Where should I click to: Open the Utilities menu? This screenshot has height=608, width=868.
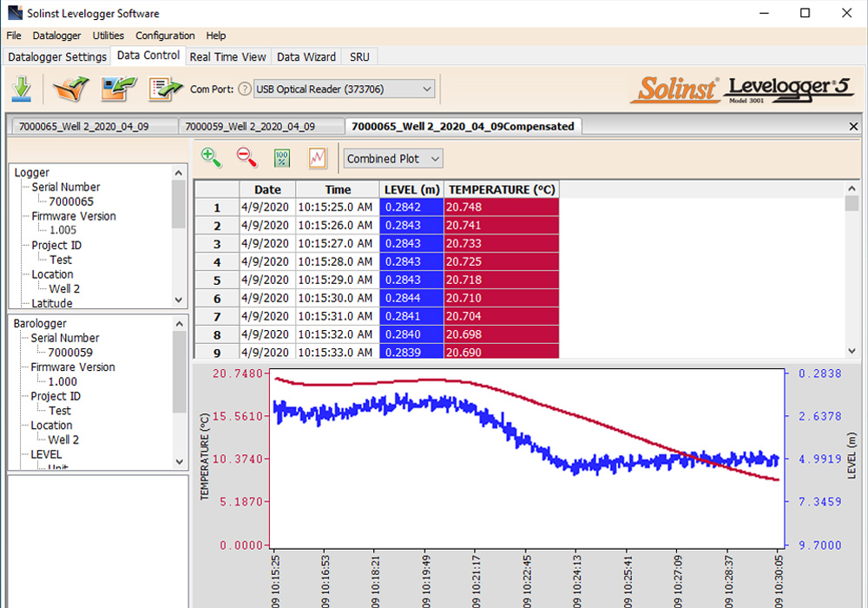pos(108,36)
